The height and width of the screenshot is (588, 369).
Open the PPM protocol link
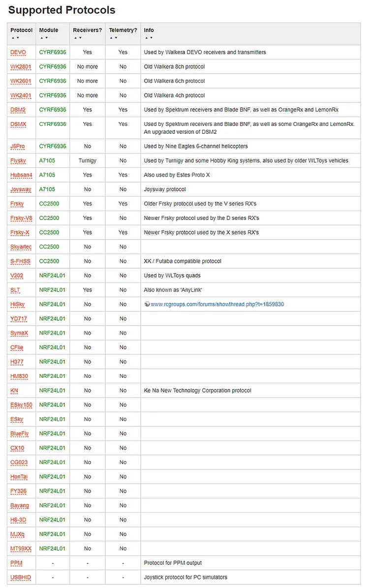tap(16, 563)
